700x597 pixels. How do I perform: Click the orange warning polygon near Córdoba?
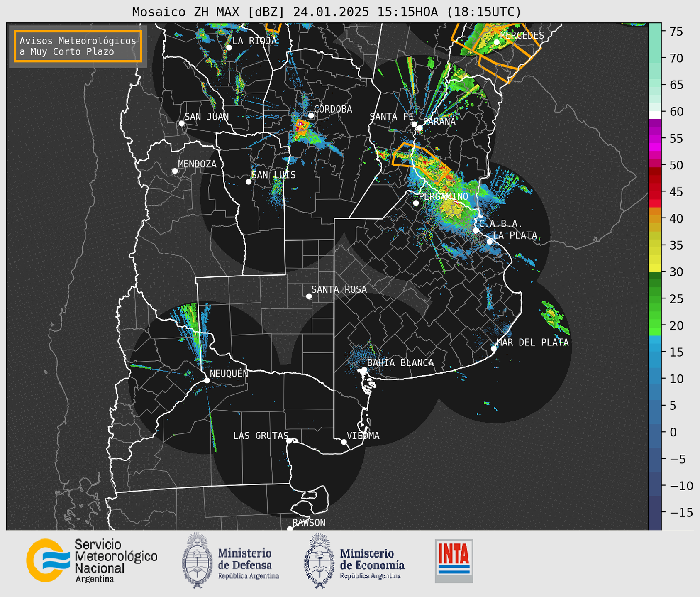click(302, 127)
